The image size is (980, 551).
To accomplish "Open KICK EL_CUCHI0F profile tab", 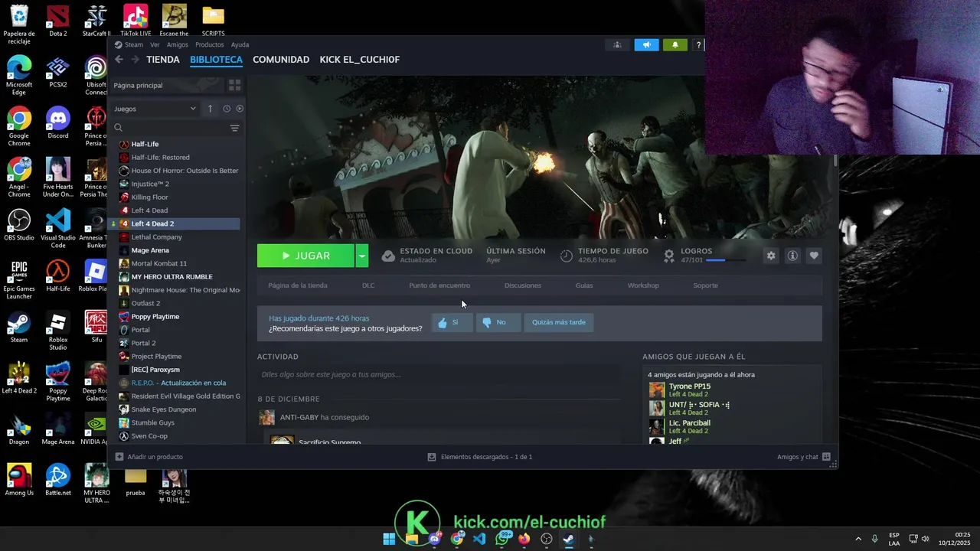I will (x=359, y=60).
